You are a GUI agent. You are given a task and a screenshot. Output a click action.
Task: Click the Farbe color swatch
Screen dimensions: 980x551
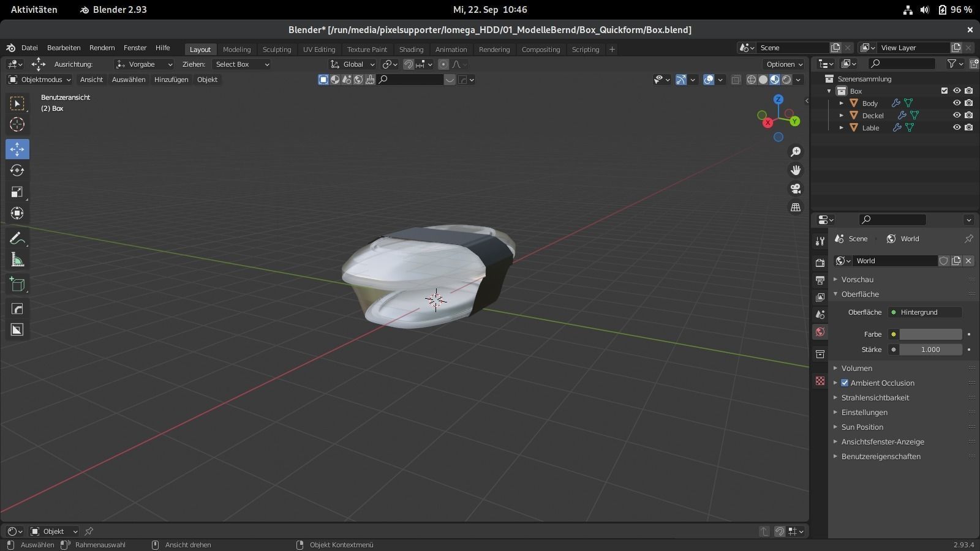[930, 334]
